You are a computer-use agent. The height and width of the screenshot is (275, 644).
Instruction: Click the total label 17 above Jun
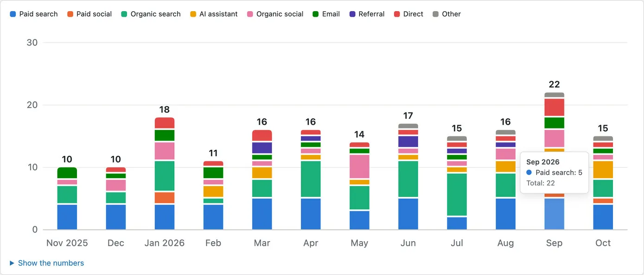coord(408,116)
